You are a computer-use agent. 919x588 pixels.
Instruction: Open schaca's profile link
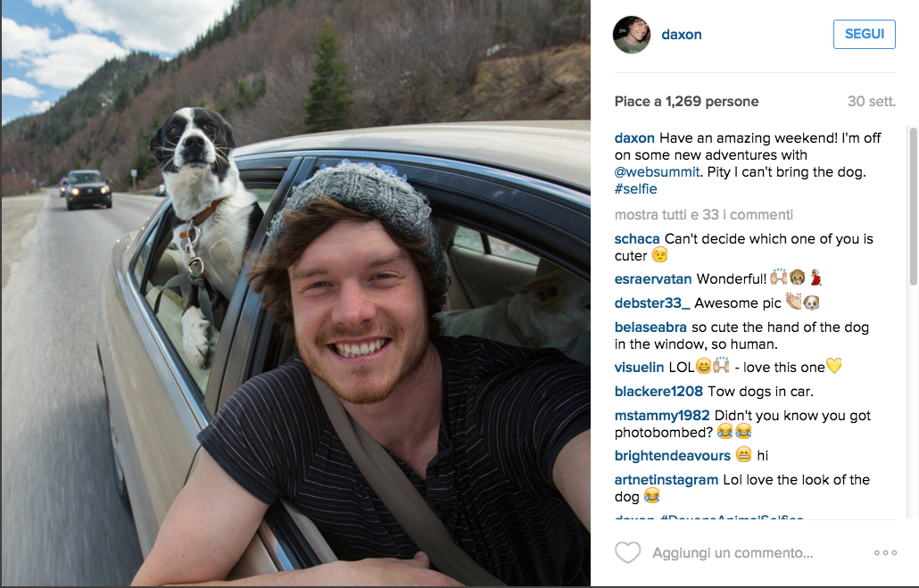637,238
